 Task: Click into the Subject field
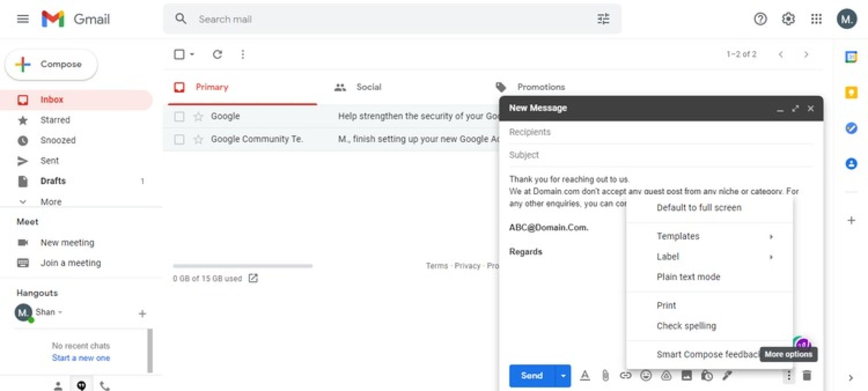point(660,155)
